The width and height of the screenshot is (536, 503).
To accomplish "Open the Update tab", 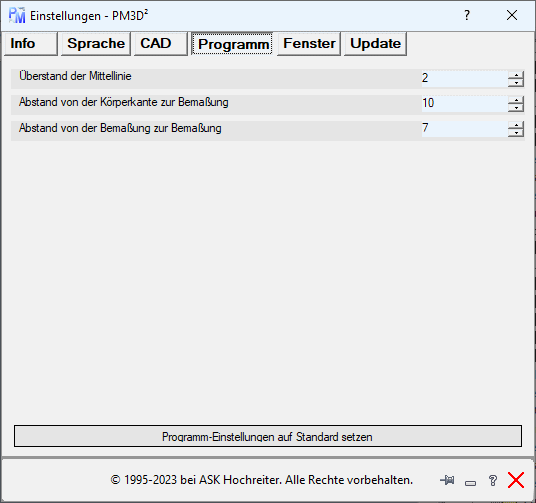I will click(x=375, y=44).
